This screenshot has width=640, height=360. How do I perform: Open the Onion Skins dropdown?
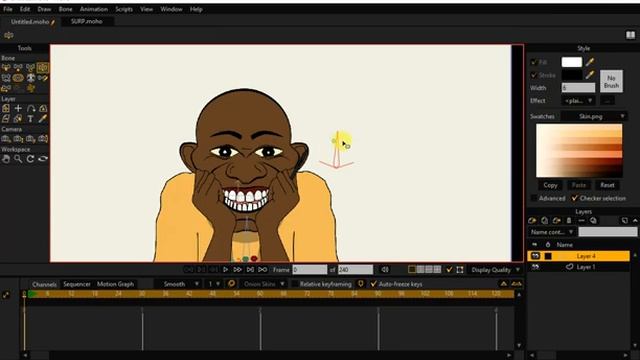click(x=264, y=284)
